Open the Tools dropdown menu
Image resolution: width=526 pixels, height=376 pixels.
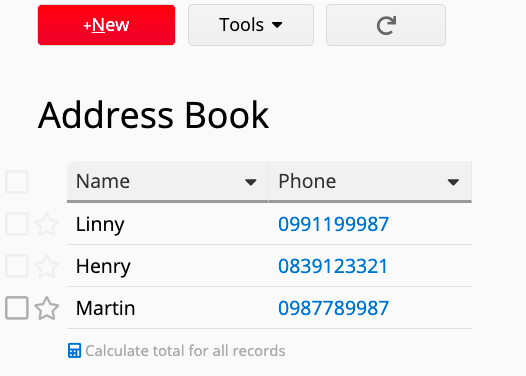tap(251, 25)
